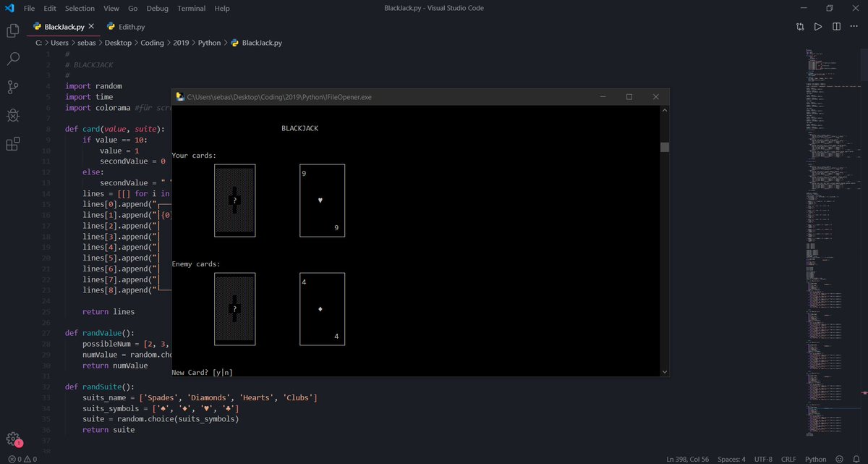
Task: Expand the Python breadcrumb folder segment
Action: (x=210, y=43)
